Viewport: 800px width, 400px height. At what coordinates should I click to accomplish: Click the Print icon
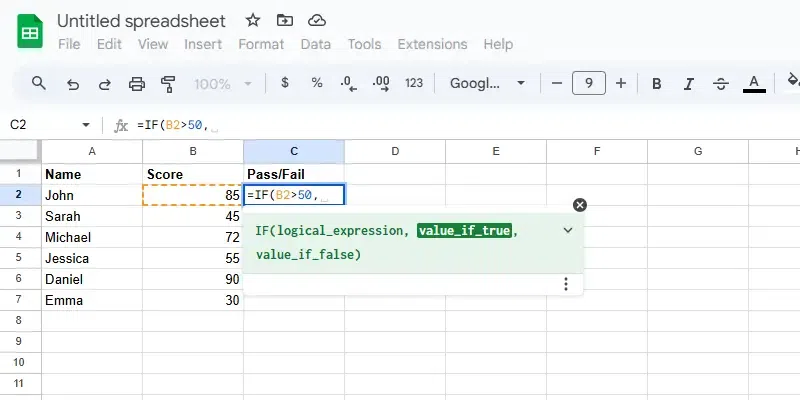136,83
